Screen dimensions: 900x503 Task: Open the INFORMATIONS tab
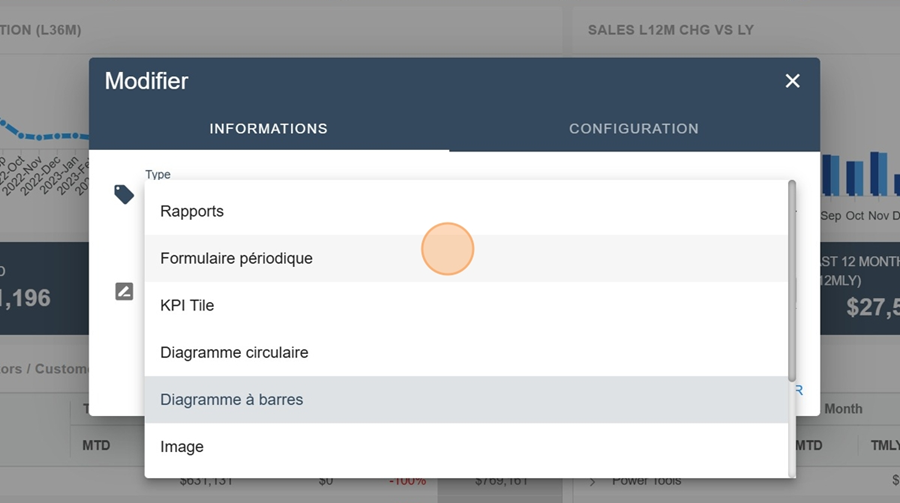coord(268,129)
